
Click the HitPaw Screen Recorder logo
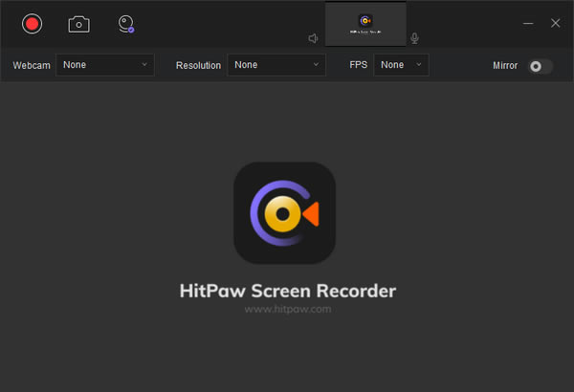coord(284,213)
